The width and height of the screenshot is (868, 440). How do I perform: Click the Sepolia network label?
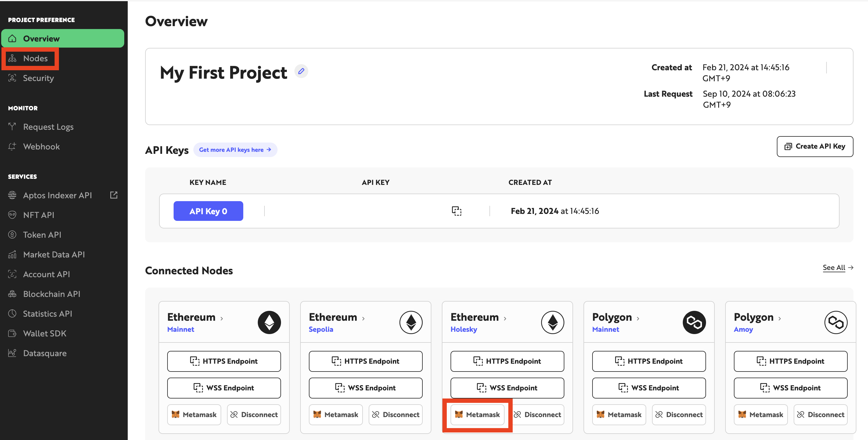tap(321, 329)
